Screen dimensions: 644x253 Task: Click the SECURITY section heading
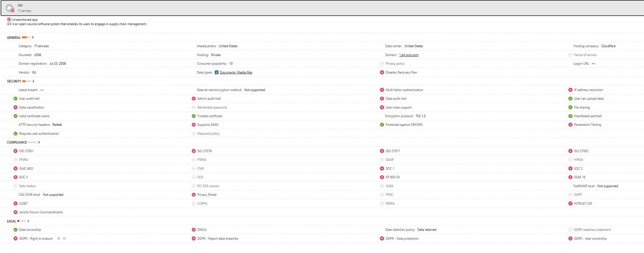tap(14, 81)
